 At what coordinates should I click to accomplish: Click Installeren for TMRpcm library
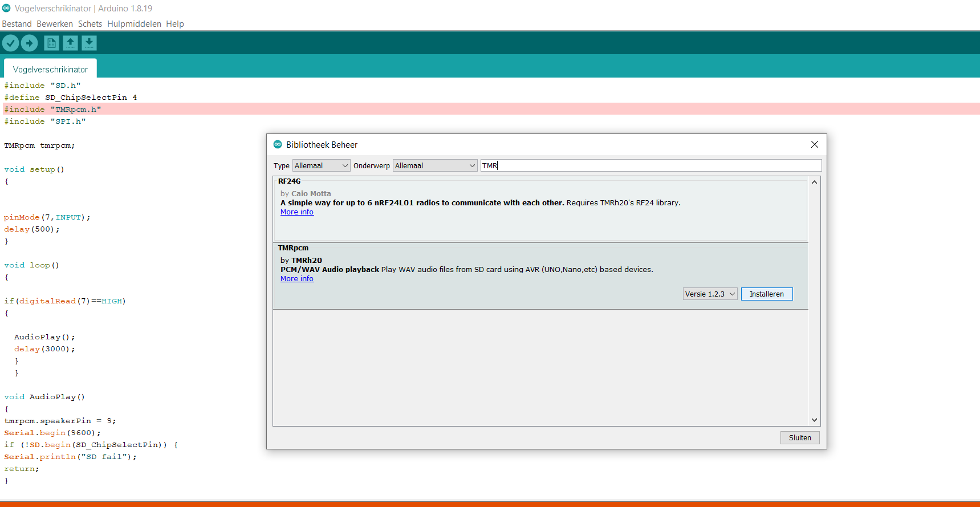[767, 294]
